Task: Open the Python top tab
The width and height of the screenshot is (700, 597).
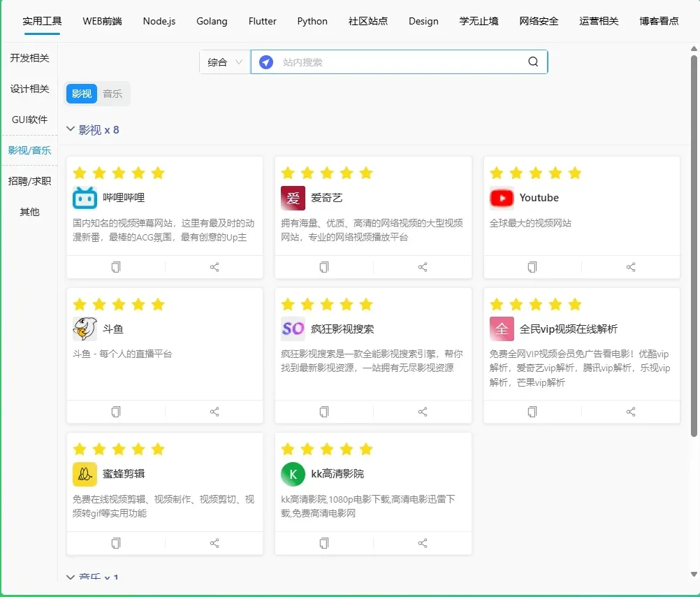Action: (x=312, y=21)
